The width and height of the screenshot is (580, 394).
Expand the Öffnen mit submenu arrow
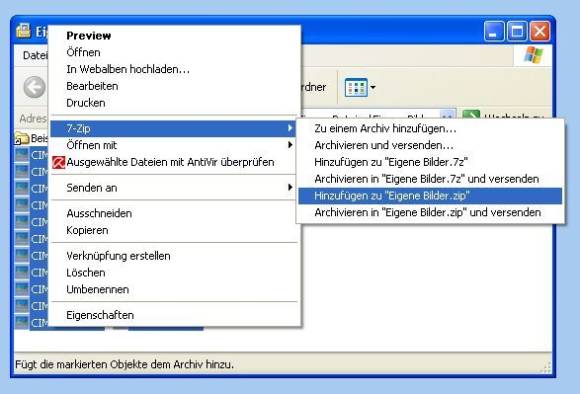(290, 145)
